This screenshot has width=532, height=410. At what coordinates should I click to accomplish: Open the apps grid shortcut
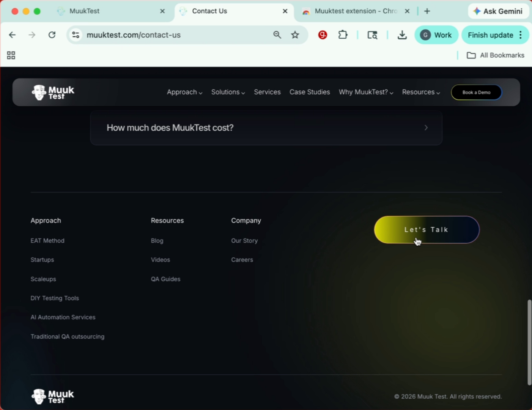pos(11,55)
